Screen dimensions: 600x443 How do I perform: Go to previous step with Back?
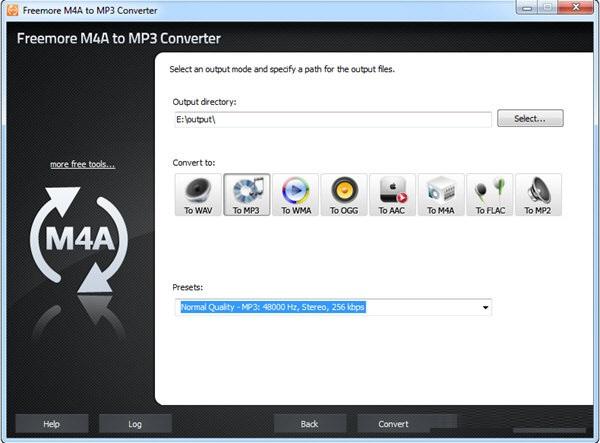click(x=310, y=424)
